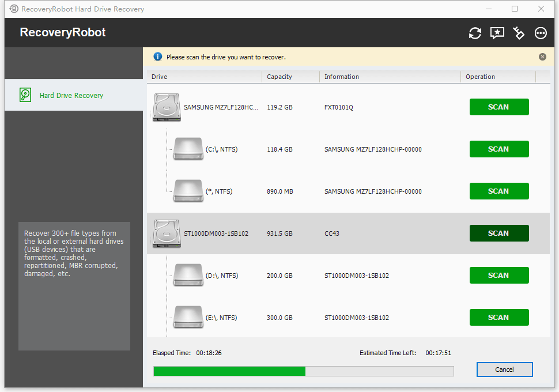Image resolution: width=559 pixels, height=392 pixels.
Task: Click the Hard Drive Recovery magnifier icon
Action: (x=25, y=94)
